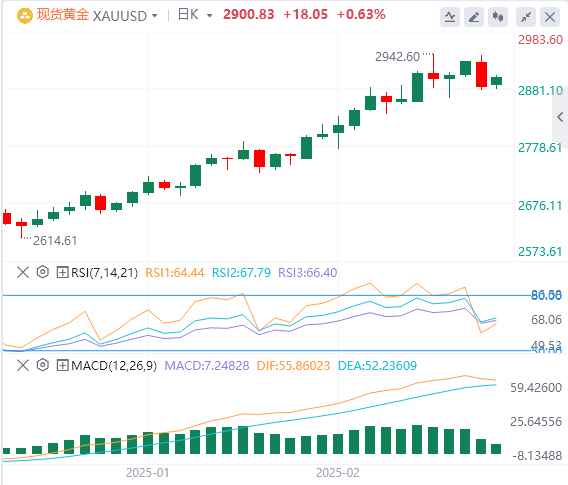The height and width of the screenshot is (485, 568).
Task: Click the MACD(12,26,9) indicator label
Action: point(114,365)
